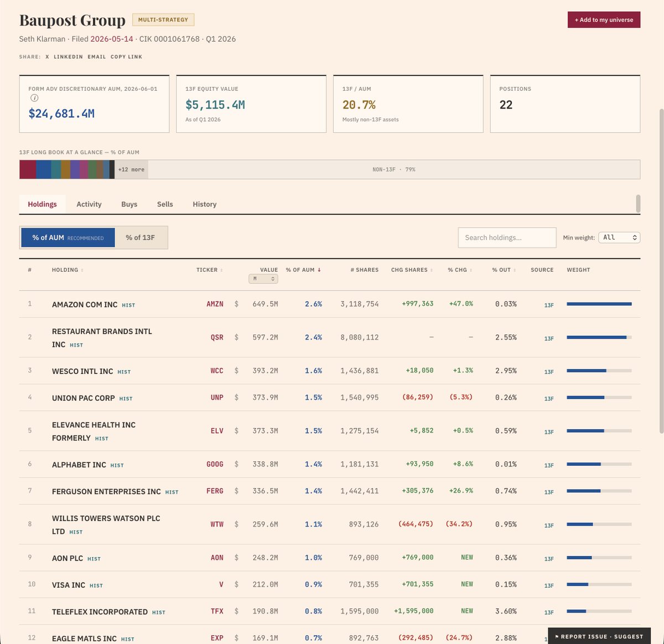
Task: Switch to the Activity tab
Action: [x=89, y=204]
